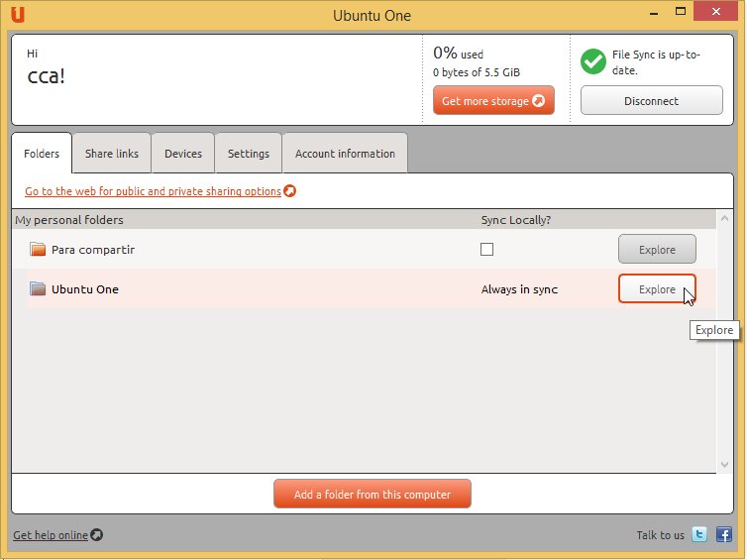Click the green File Sync status checkmark
Image resolution: width=747 pixels, height=560 pixels.
tap(593, 61)
